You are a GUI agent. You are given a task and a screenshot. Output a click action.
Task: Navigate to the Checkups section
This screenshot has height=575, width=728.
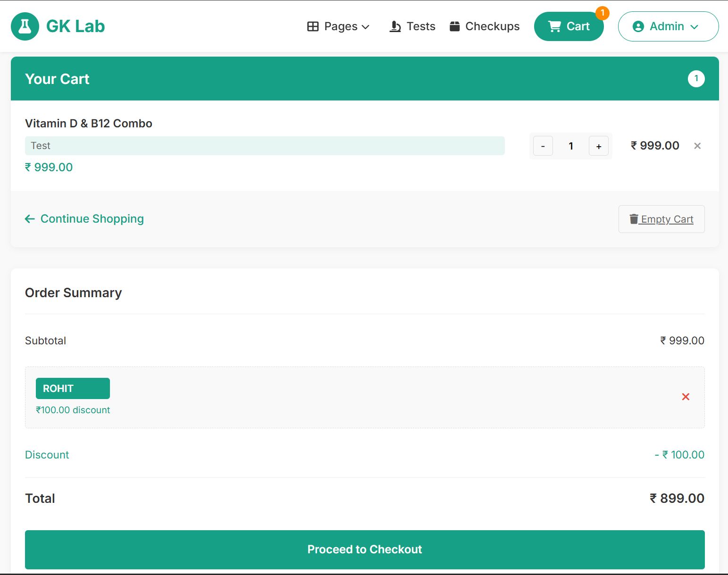[492, 26]
